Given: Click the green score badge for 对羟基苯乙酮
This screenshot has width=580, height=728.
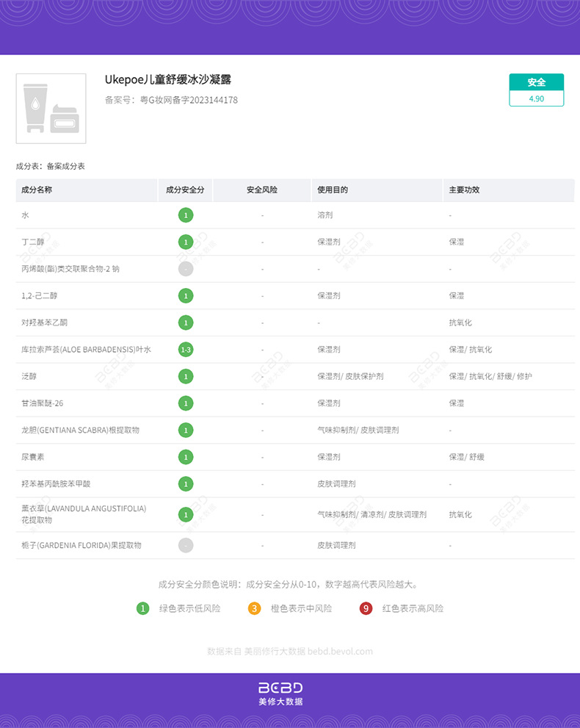Looking at the screenshot, I should (x=186, y=322).
